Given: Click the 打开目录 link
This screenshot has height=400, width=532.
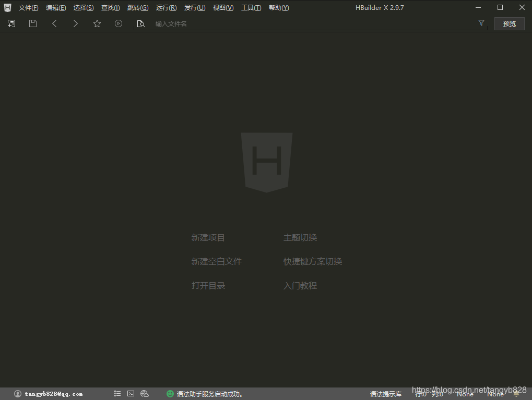Looking at the screenshot, I should pos(208,285).
